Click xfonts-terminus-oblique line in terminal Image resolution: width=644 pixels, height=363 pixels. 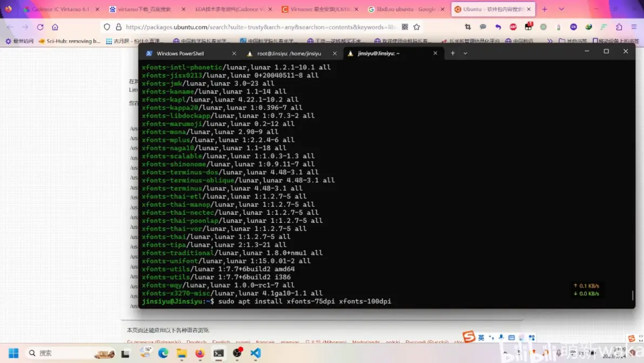coord(238,180)
